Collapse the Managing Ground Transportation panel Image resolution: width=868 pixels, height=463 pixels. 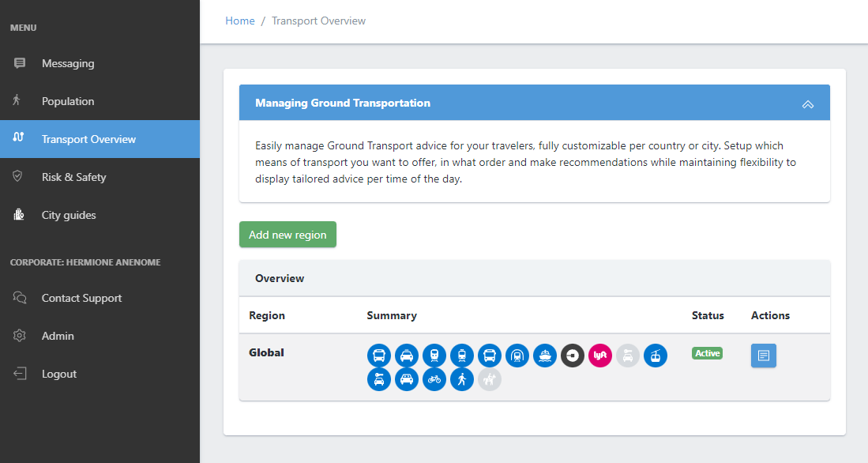click(808, 104)
